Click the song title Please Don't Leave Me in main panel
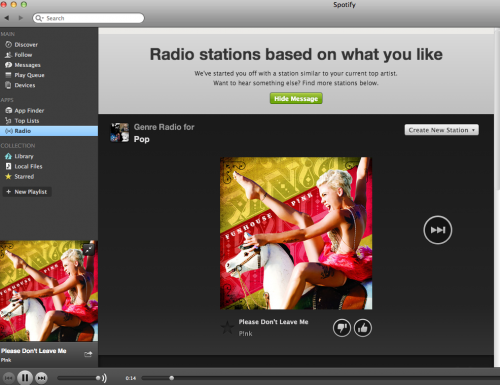500x385 pixels. tap(273, 322)
